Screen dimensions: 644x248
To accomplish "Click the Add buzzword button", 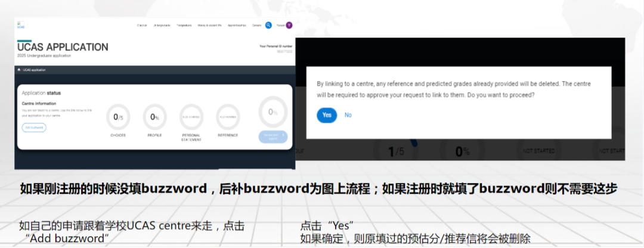I will click(34, 128).
